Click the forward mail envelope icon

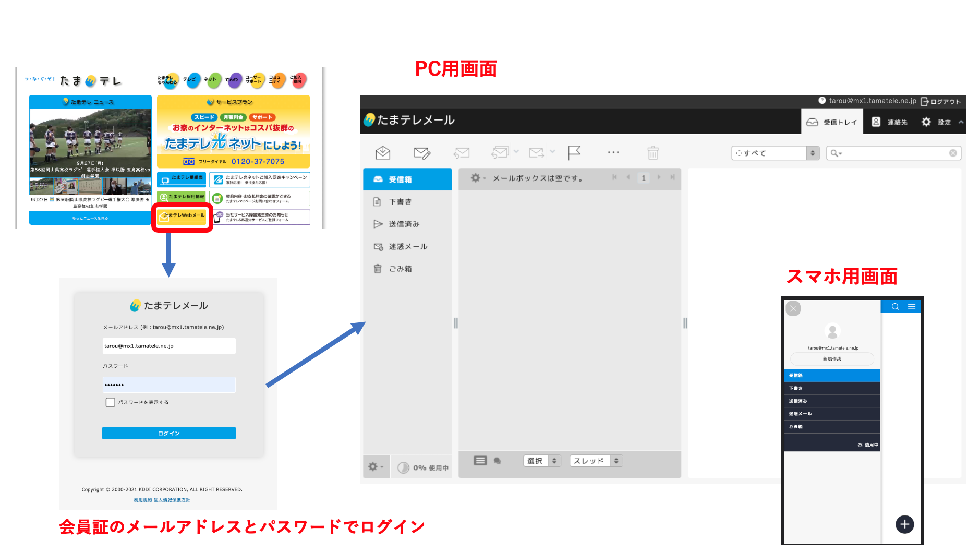tap(536, 152)
